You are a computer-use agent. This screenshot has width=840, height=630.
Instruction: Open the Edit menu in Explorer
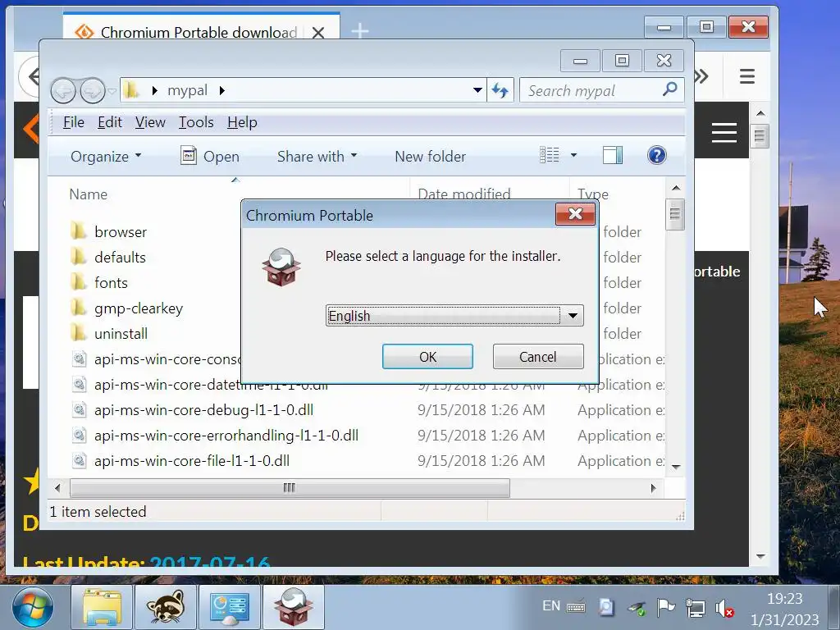110,122
